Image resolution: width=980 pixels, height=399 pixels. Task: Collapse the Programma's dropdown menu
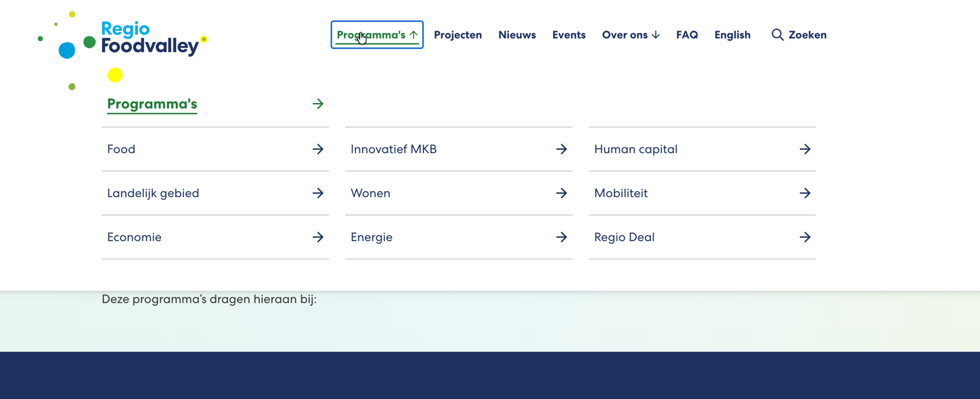tap(377, 35)
